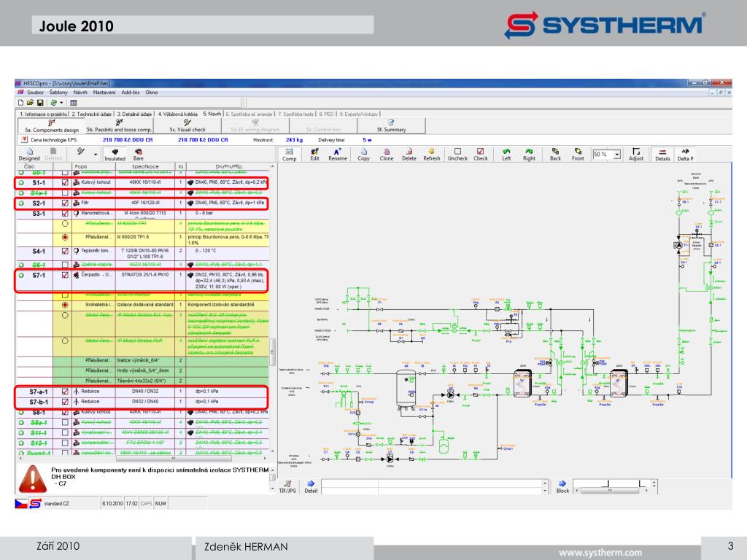The image size is (747, 560).
Task: Toggle checkbox for row S4-1 Teploměr
Action: (65, 251)
